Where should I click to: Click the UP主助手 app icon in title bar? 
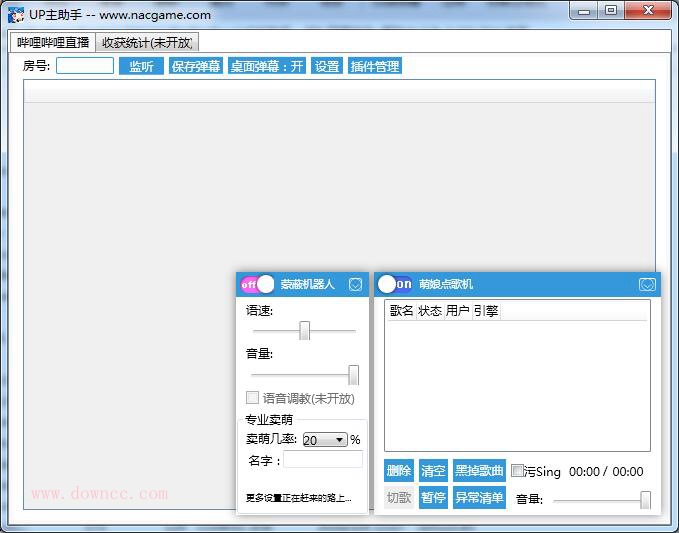click(16, 15)
